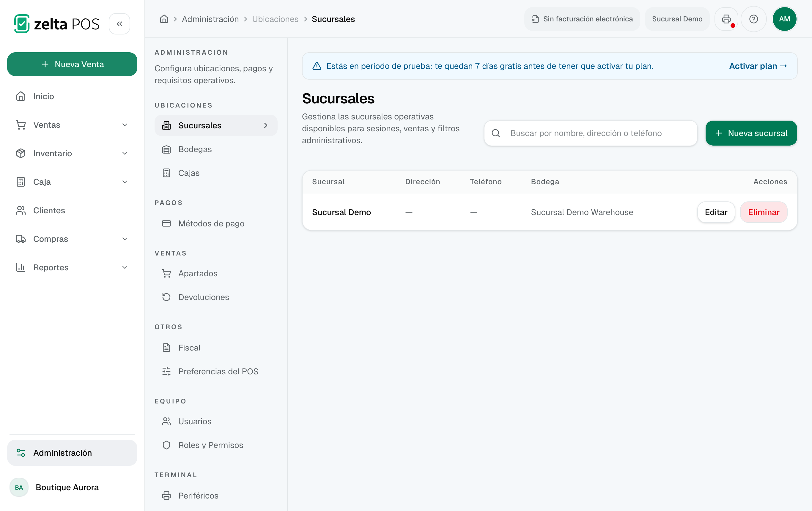Open the Sucursal Demo branch selector
The image size is (812, 511).
point(677,19)
